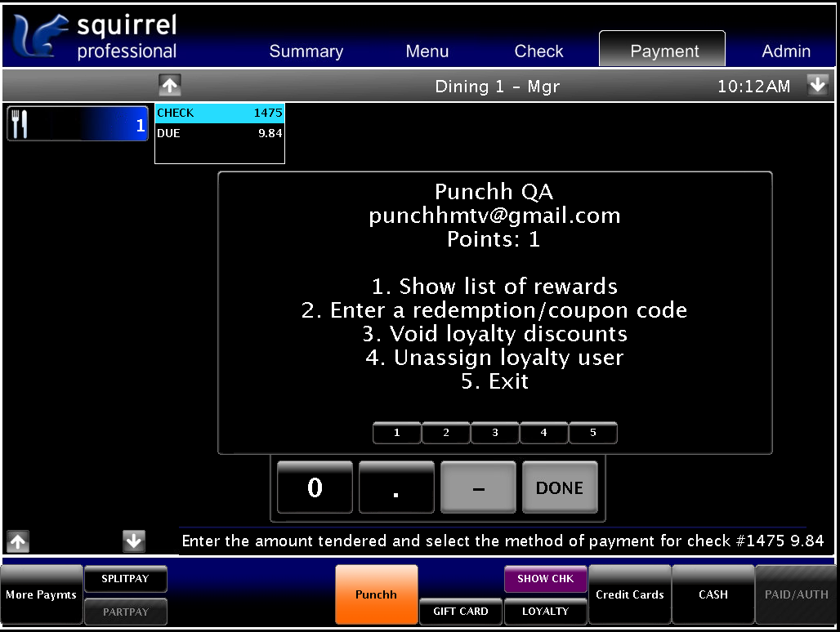The image size is (840, 632).
Task: Select CASH payment
Action: pos(713,594)
